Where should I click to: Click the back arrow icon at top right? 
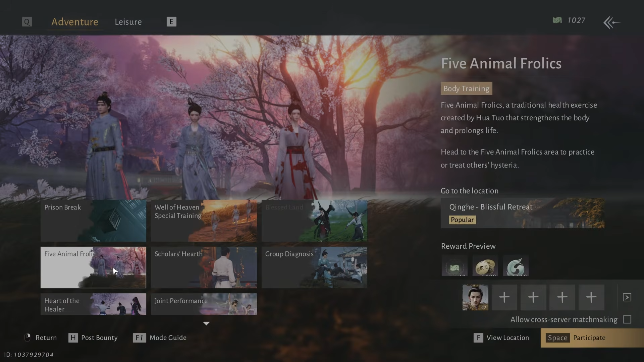[x=611, y=22]
